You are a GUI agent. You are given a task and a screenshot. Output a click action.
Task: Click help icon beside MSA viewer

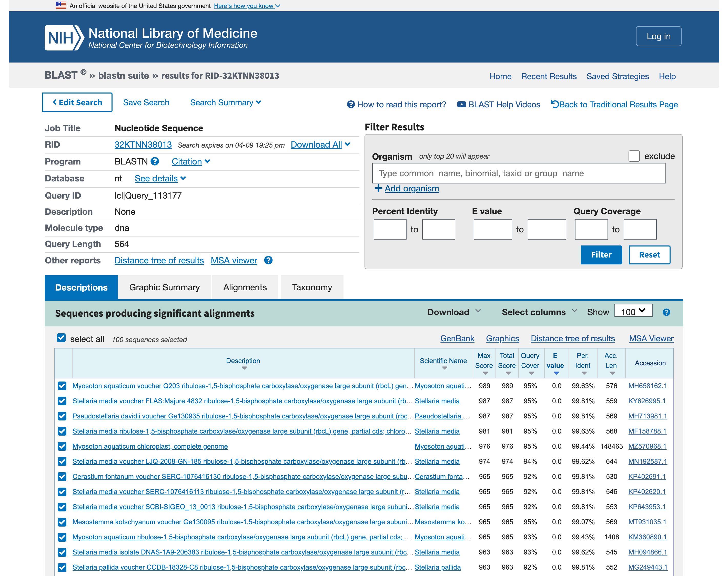click(x=268, y=260)
